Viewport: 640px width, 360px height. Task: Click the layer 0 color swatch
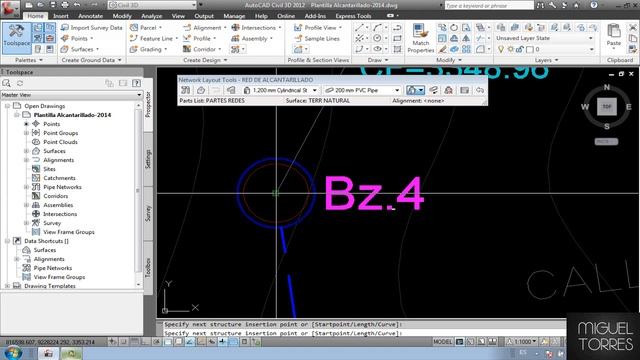point(530,49)
